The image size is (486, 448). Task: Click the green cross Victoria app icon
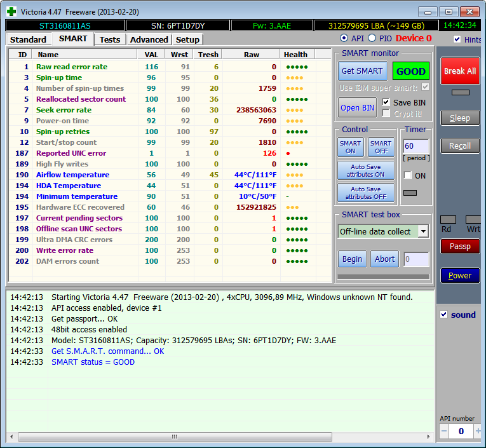(11, 12)
